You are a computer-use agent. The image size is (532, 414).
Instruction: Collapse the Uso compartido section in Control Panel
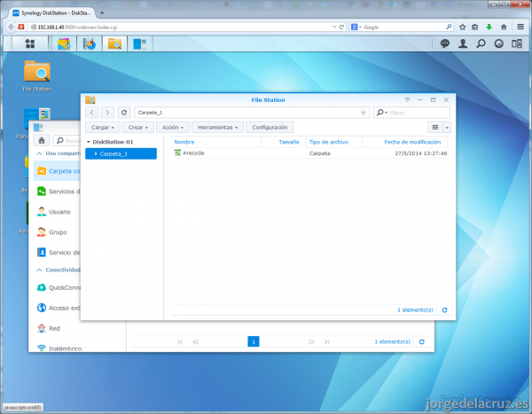coord(39,153)
